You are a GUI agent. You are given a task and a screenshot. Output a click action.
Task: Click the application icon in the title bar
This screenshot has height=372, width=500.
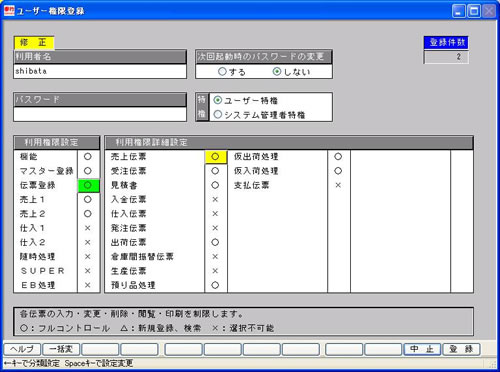(9, 11)
